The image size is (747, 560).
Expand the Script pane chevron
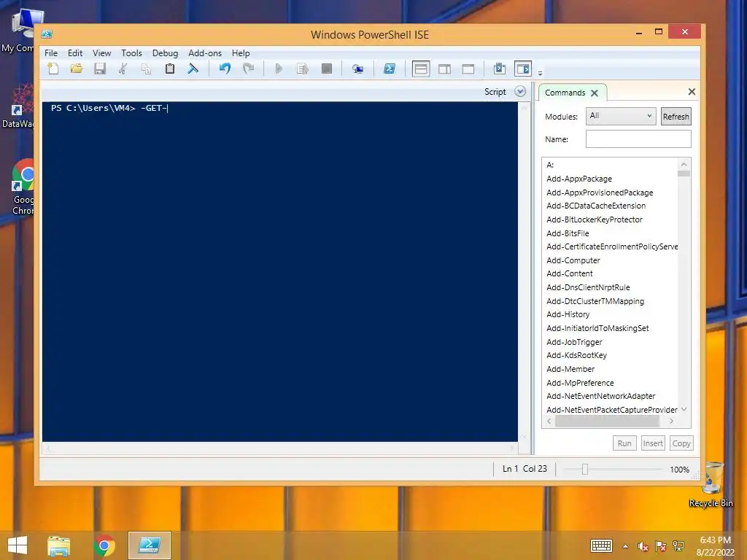(x=520, y=91)
